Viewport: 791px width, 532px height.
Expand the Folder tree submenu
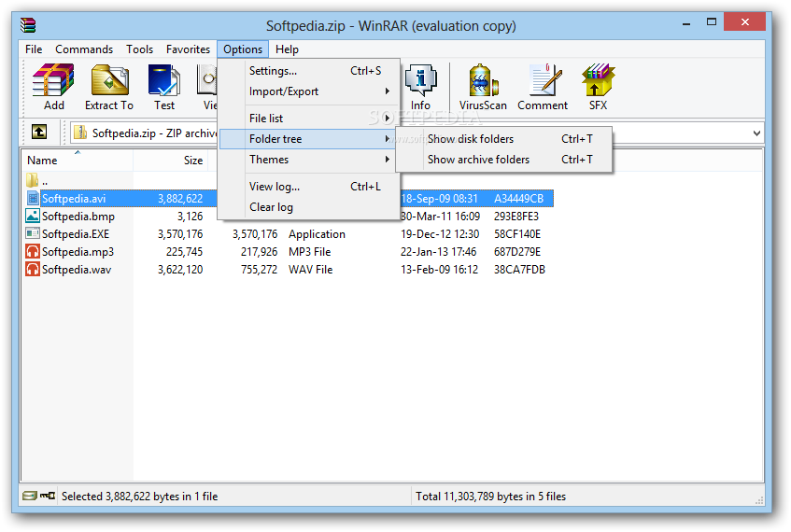309,139
